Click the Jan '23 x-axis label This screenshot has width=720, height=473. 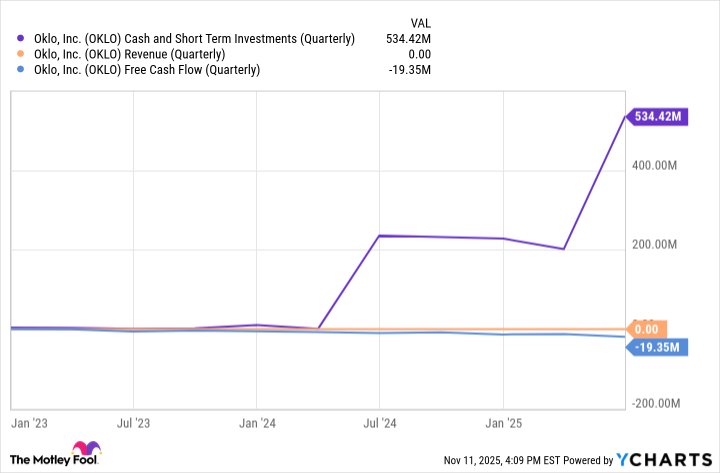pos(29,423)
